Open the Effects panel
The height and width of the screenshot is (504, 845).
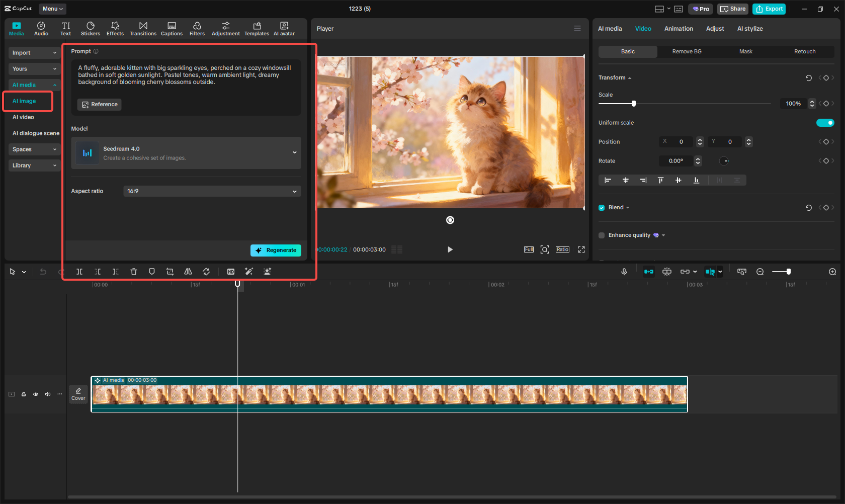pos(115,29)
